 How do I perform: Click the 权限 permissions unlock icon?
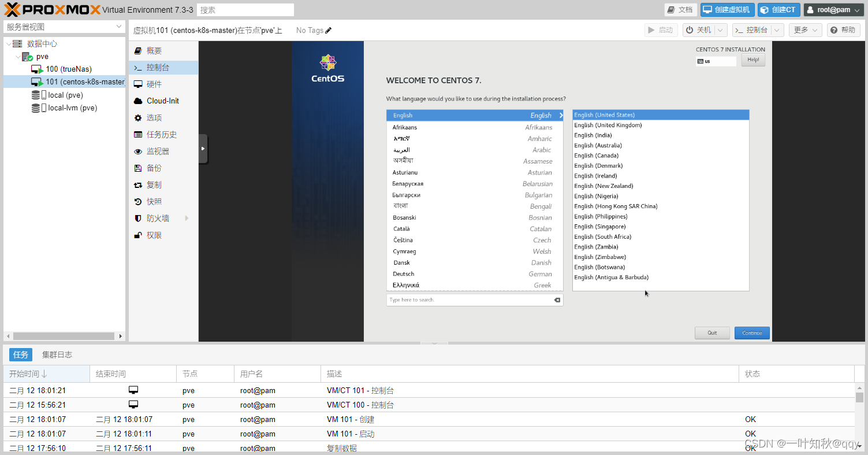pyautogui.click(x=138, y=235)
